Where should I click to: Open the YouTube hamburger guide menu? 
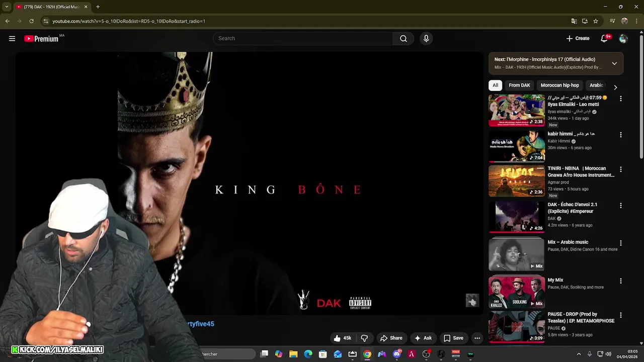click(12, 38)
